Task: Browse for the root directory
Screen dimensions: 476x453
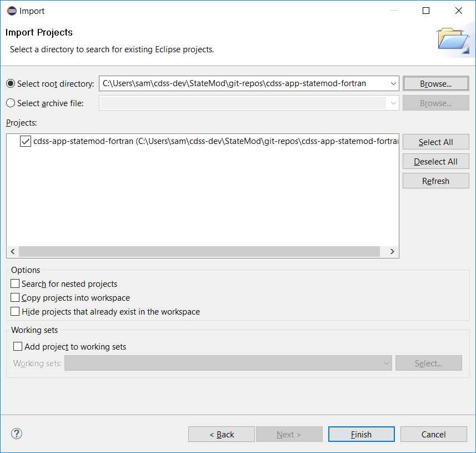Action: tap(435, 83)
